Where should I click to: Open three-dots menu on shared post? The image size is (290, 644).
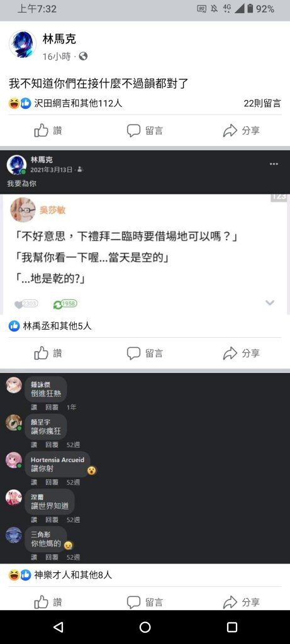pos(274,164)
